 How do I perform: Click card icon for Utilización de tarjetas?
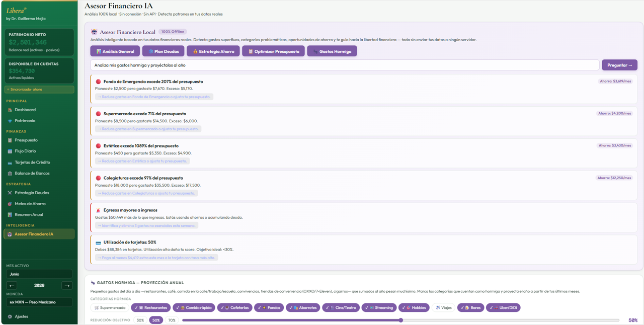(98, 242)
